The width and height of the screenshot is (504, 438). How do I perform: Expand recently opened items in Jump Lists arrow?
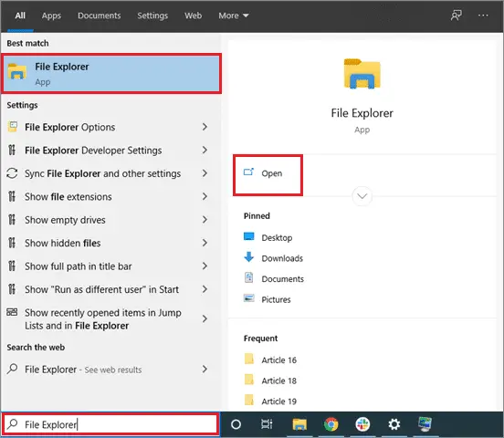[x=205, y=318]
